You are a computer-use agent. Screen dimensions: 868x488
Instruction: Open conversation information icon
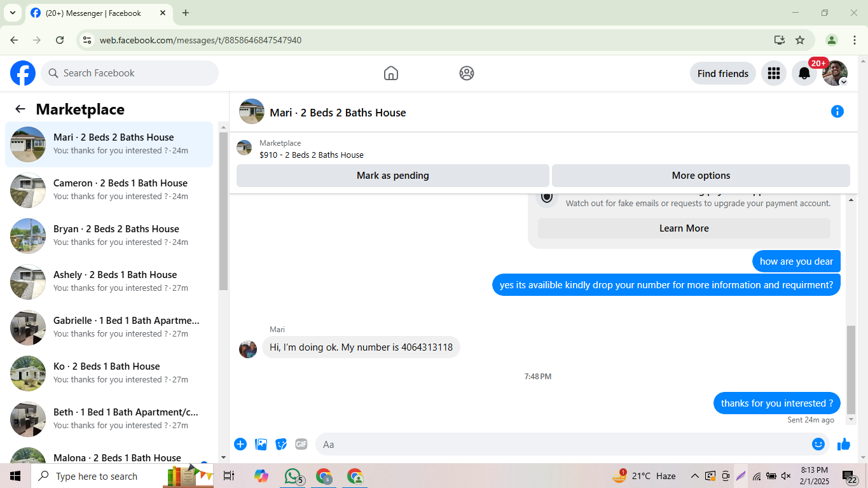(x=837, y=111)
